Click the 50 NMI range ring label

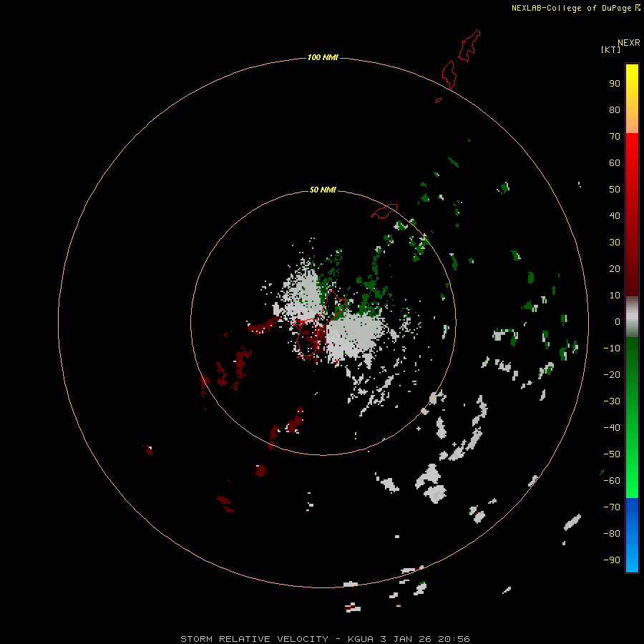click(323, 190)
